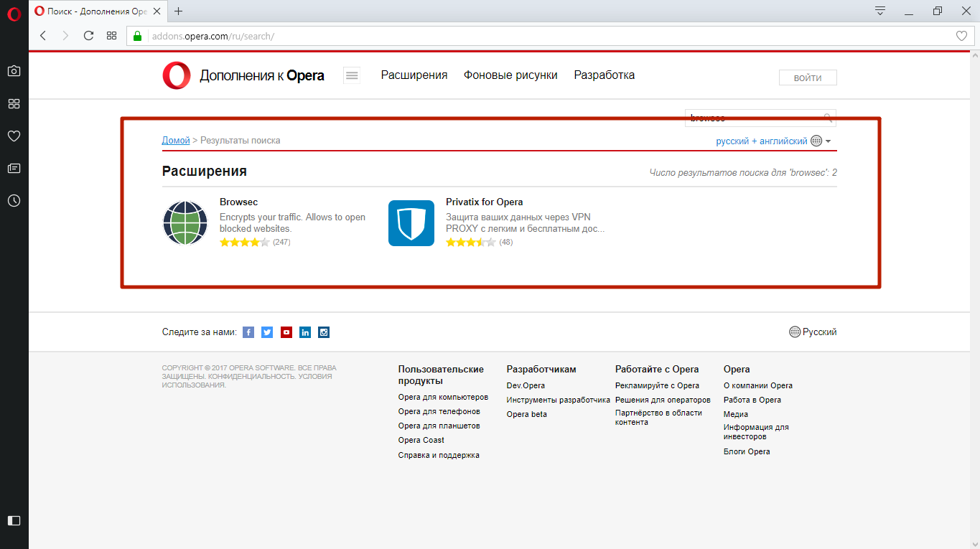The image size is (980, 549).
Task: Open Рекламируйте с Opera link
Action: coord(657,386)
